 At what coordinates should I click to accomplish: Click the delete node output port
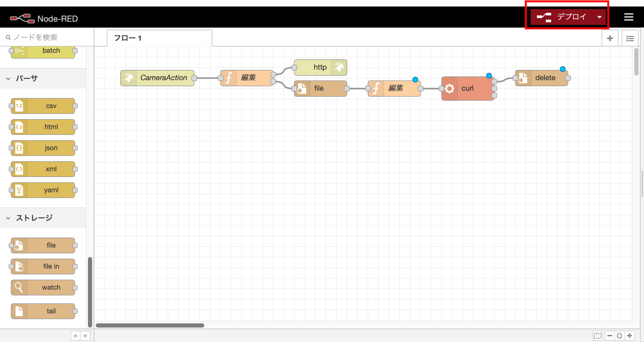tap(568, 78)
